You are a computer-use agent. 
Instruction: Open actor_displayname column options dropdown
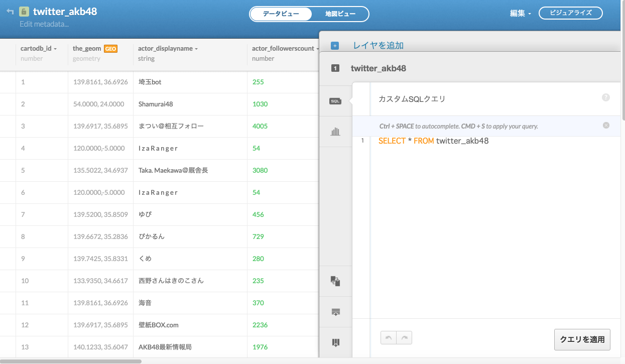(x=196, y=49)
